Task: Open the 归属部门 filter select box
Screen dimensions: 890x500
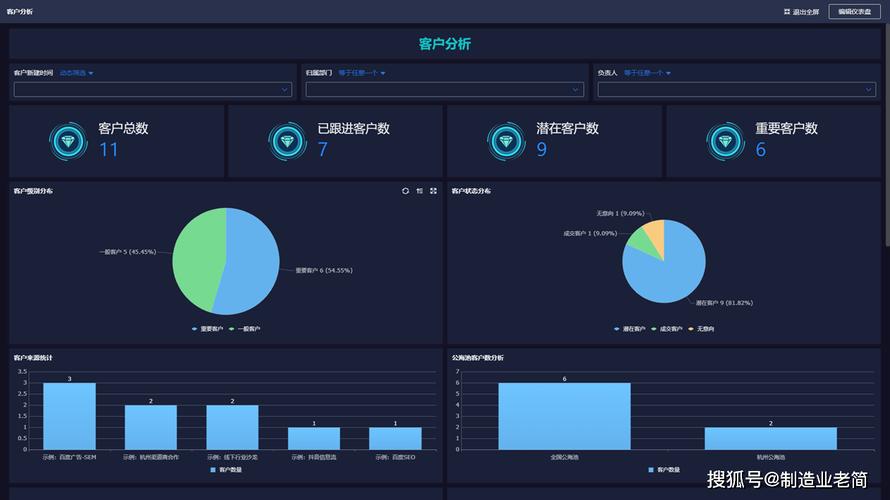Action: [444, 90]
